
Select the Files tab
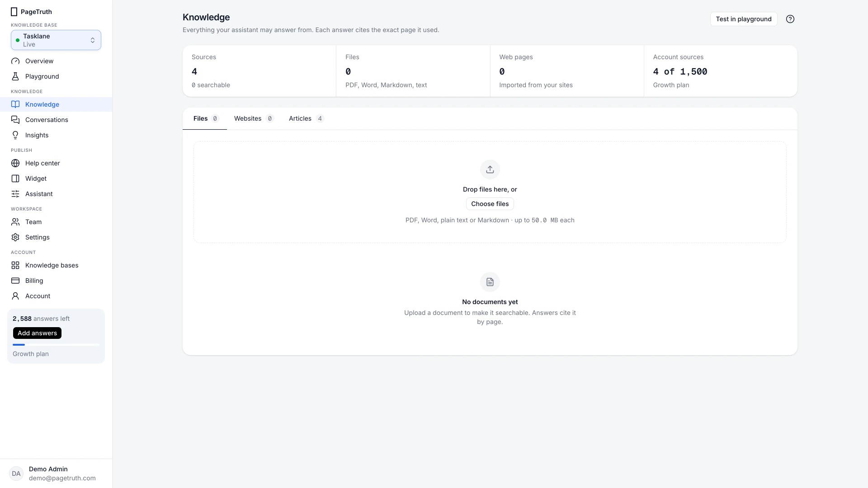(206, 118)
